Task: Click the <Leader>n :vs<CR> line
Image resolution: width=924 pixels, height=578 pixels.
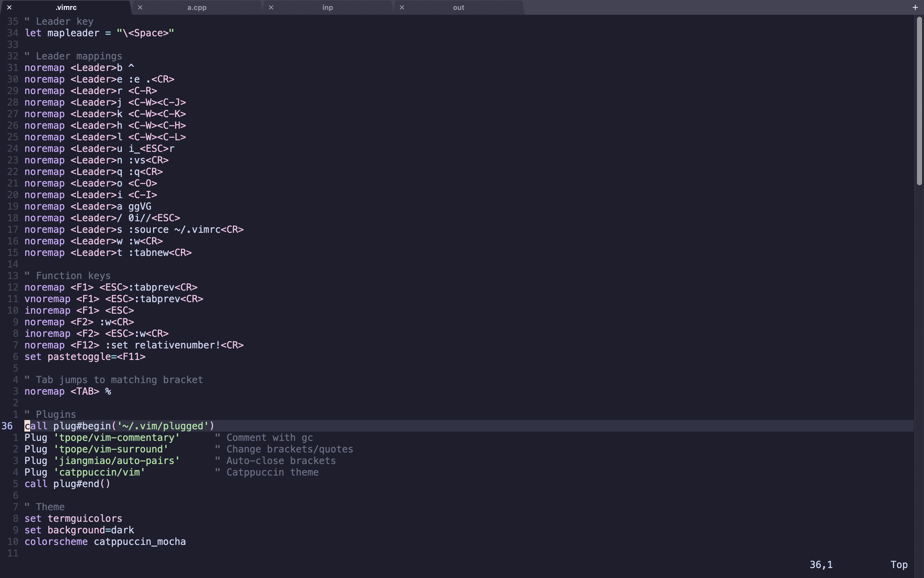Action: click(97, 160)
